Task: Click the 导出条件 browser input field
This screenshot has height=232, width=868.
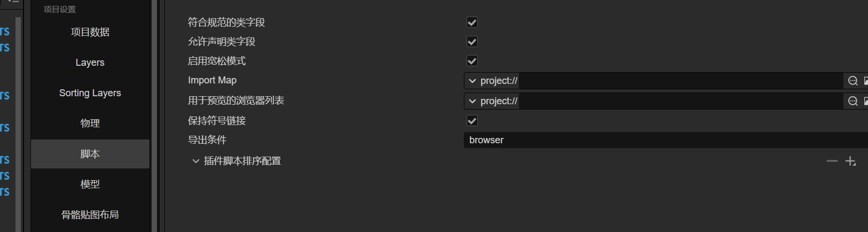Action: tap(662, 140)
